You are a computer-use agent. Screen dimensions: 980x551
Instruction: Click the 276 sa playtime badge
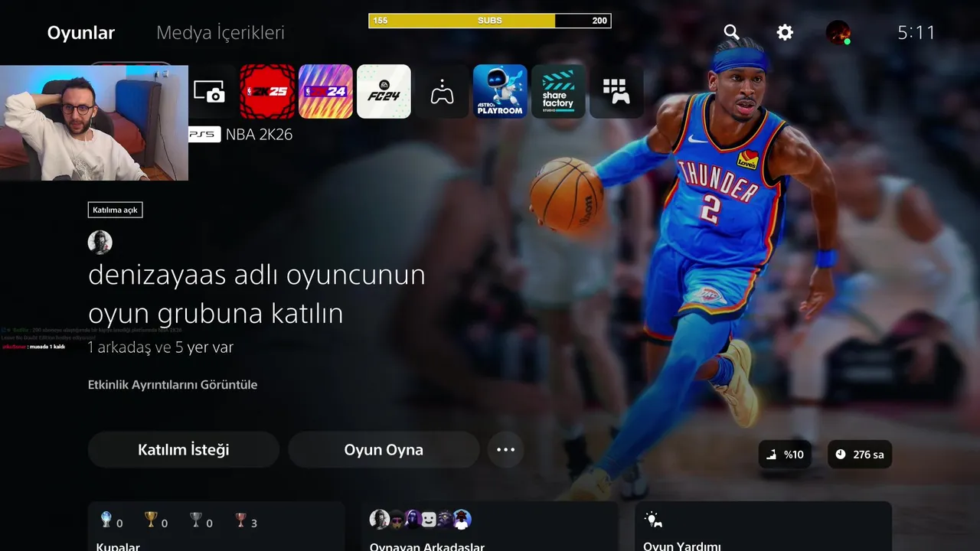860,455
